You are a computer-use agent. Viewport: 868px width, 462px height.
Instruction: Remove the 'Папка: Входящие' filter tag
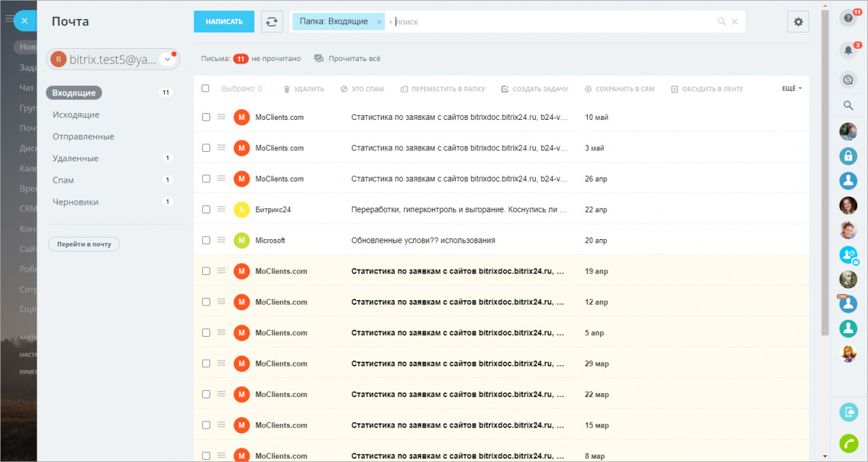pyautogui.click(x=379, y=22)
